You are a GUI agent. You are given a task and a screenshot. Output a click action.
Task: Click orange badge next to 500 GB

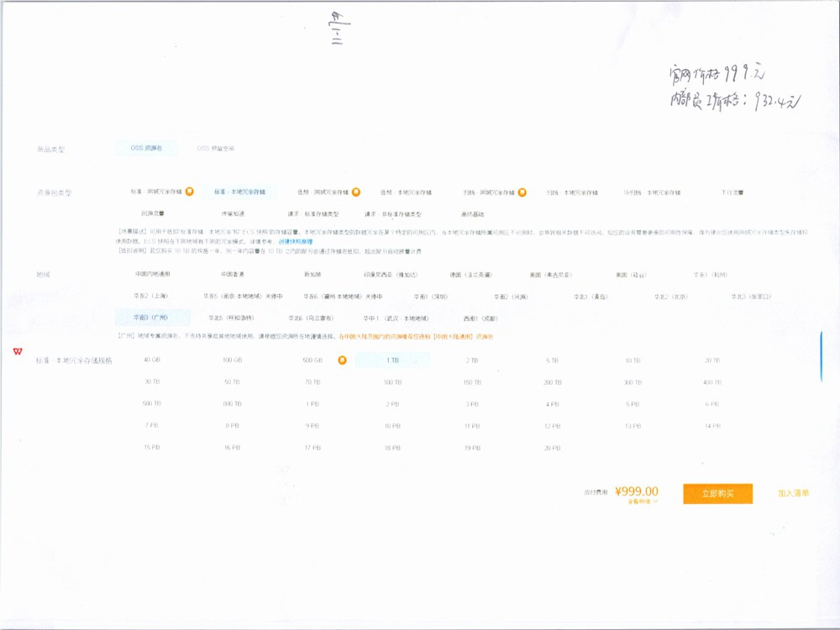[x=342, y=360]
